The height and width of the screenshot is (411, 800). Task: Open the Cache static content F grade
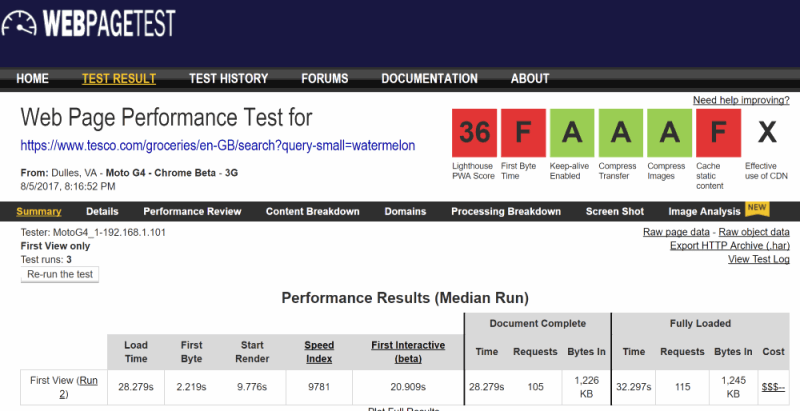pyautogui.click(x=718, y=133)
